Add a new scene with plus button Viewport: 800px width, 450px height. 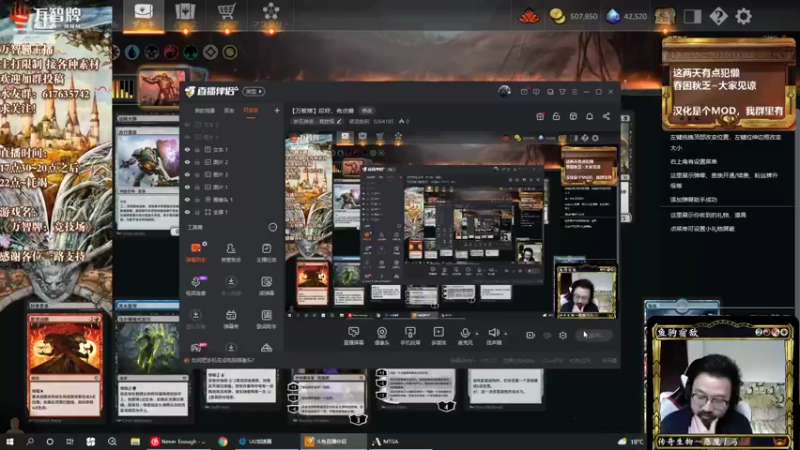277,110
